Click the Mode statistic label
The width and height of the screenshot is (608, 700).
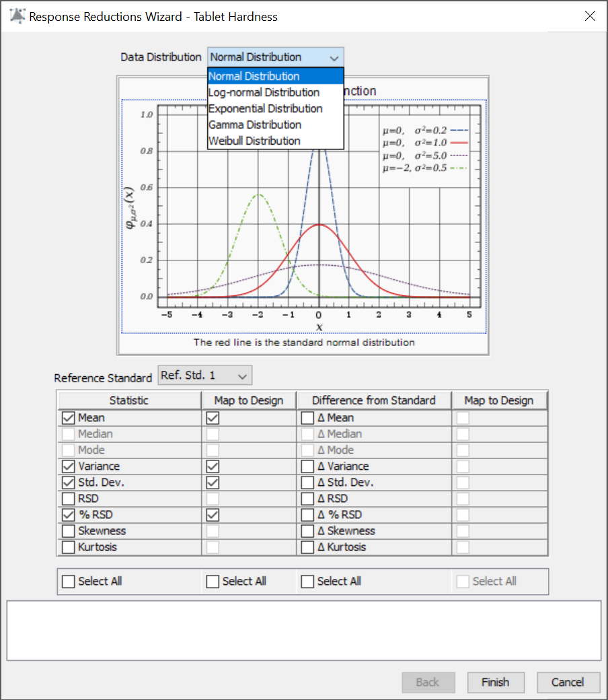(x=91, y=450)
